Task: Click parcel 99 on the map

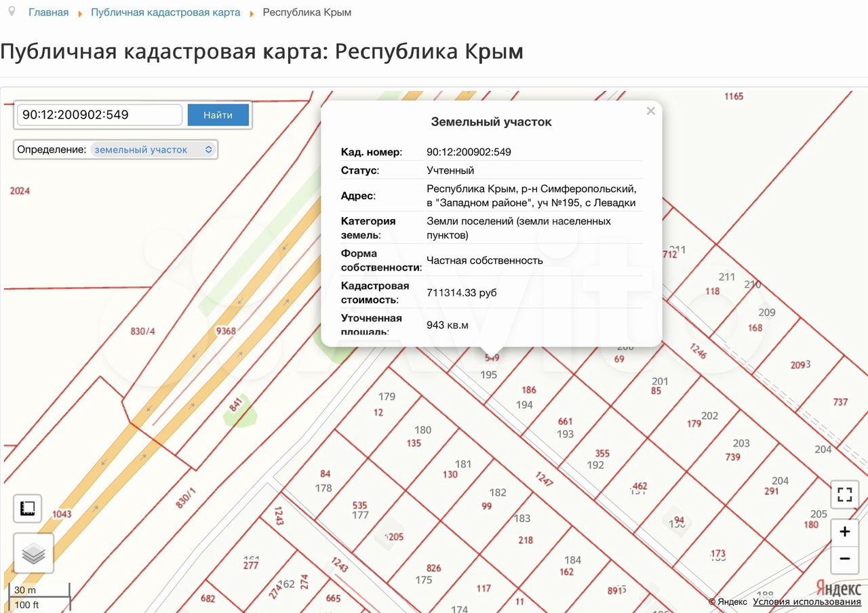Action: [486, 507]
